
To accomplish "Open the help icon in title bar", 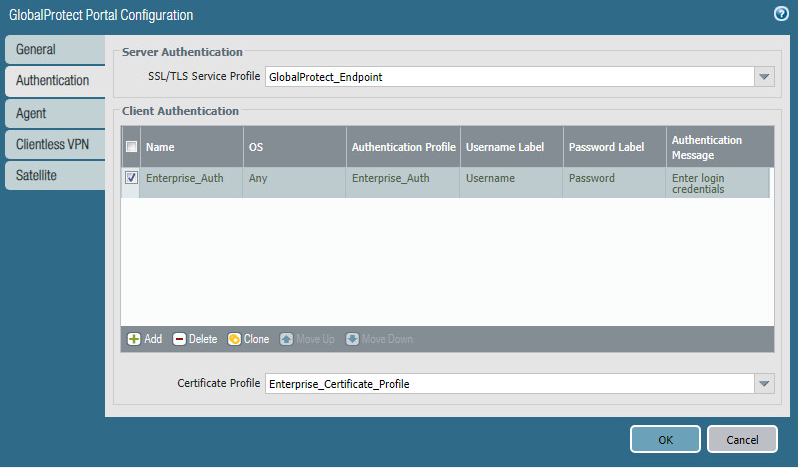I will pyautogui.click(x=781, y=14).
